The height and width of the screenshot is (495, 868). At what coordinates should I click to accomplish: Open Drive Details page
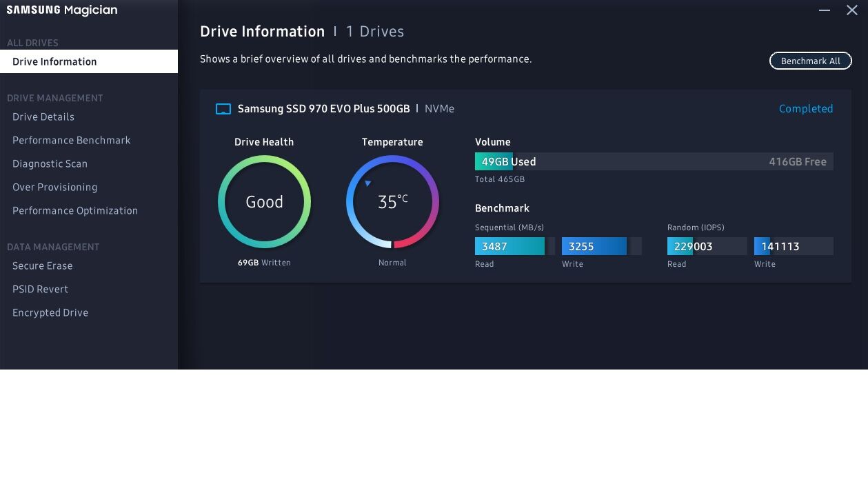[43, 117]
